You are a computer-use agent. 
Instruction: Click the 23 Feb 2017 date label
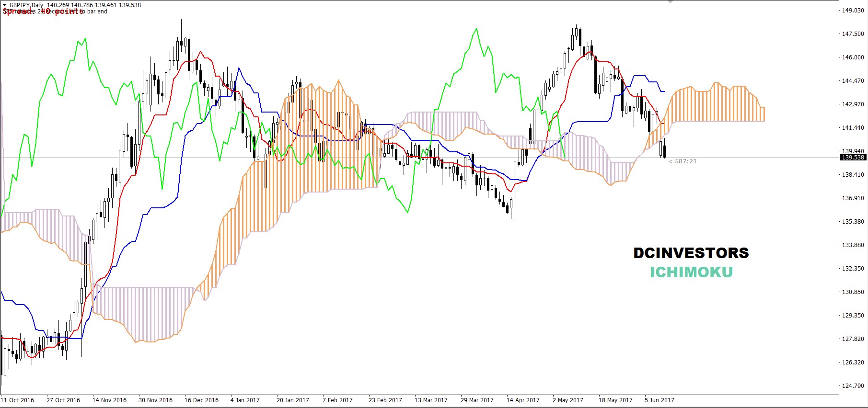[385, 400]
